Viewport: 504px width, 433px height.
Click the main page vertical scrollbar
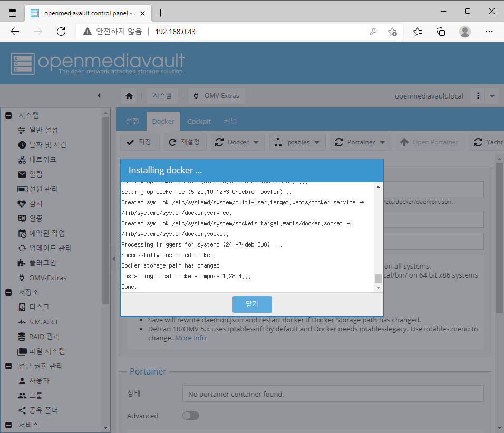(x=499, y=238)
